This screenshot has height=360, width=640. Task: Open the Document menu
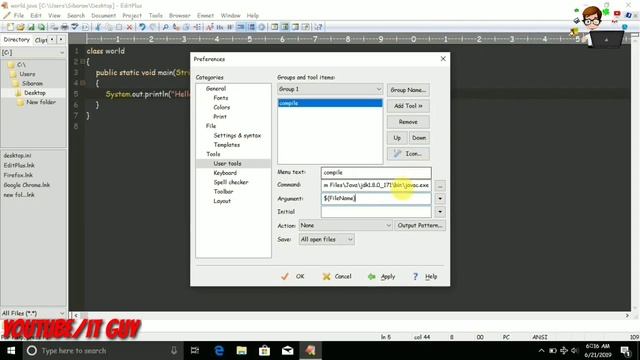pos(104,16)
